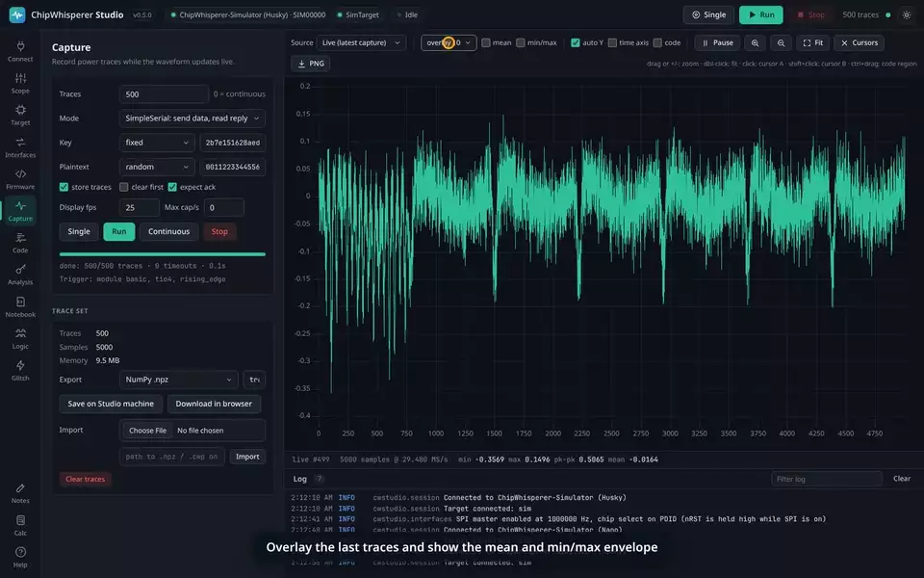Open the Firmware section icon

click(x=20, y=179)
